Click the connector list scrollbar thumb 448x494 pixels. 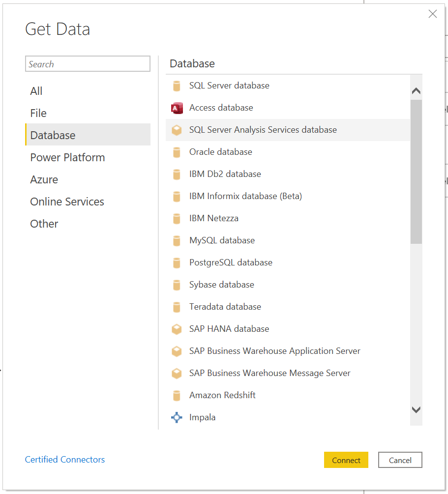416,171
